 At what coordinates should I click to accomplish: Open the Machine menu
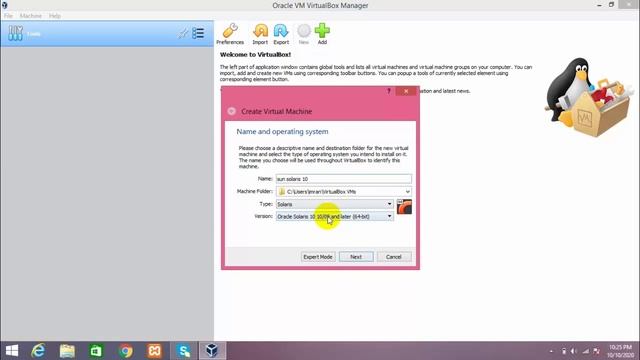[x=31, y=16]
